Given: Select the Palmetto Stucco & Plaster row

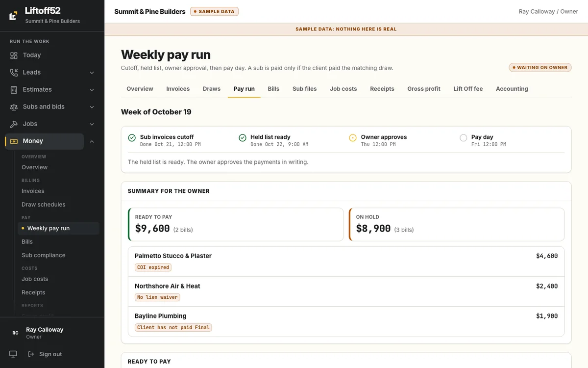Looking at the screenshot, I should tap(346, 262).
